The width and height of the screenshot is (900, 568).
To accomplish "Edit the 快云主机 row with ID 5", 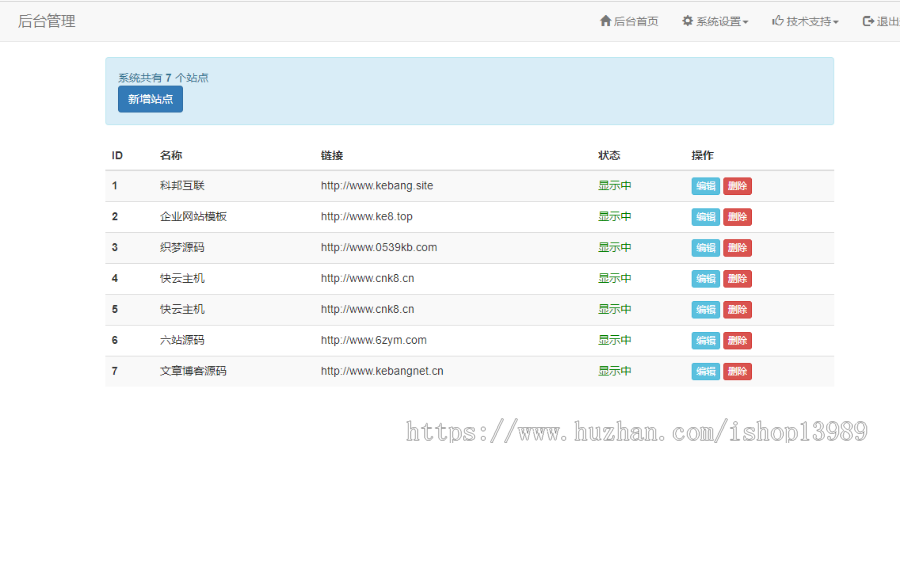I will (x=705, y=310).
